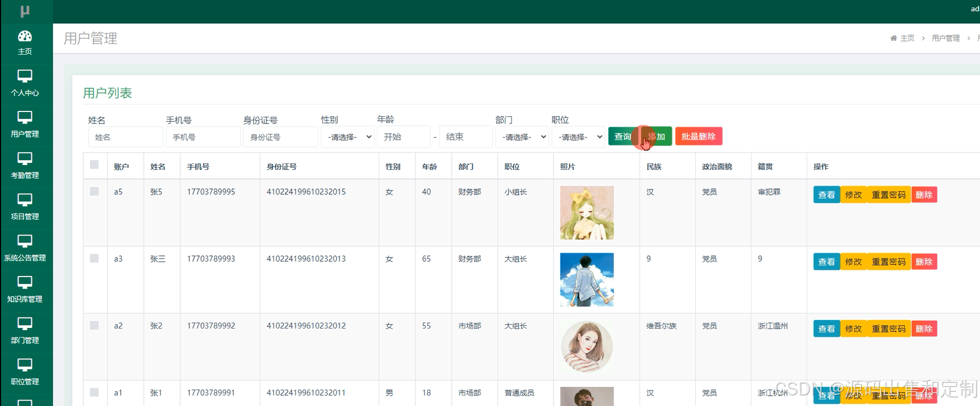Open 系统公告管理 monitor icon in sidebar
The width and height of the screenshot is (980, 406).
25,241
